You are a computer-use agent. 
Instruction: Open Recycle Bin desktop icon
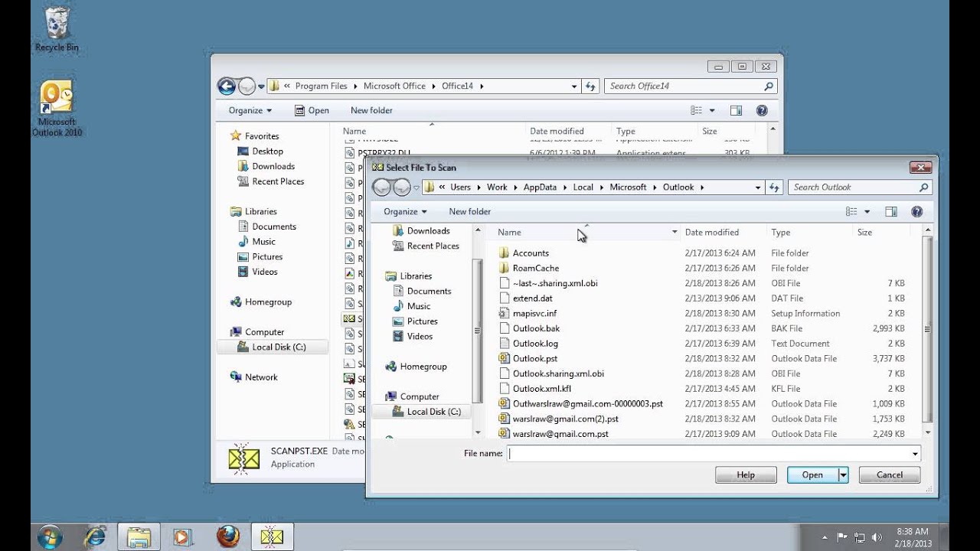coord(57,29)
